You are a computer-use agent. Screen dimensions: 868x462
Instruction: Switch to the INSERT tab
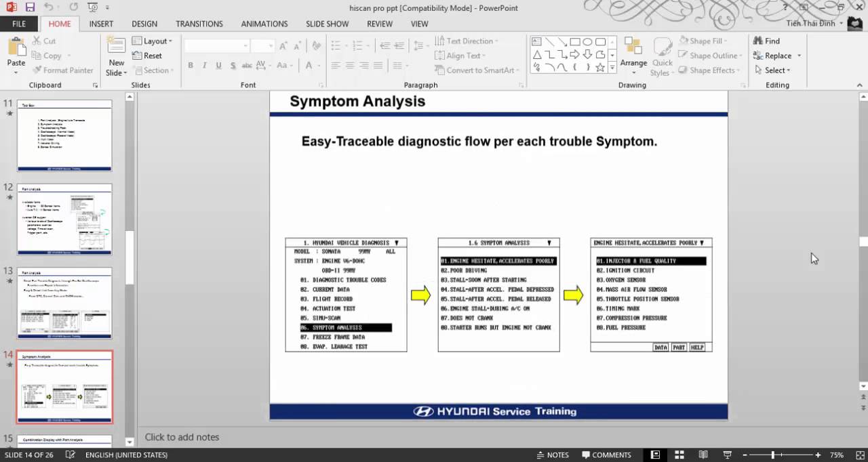101,24
